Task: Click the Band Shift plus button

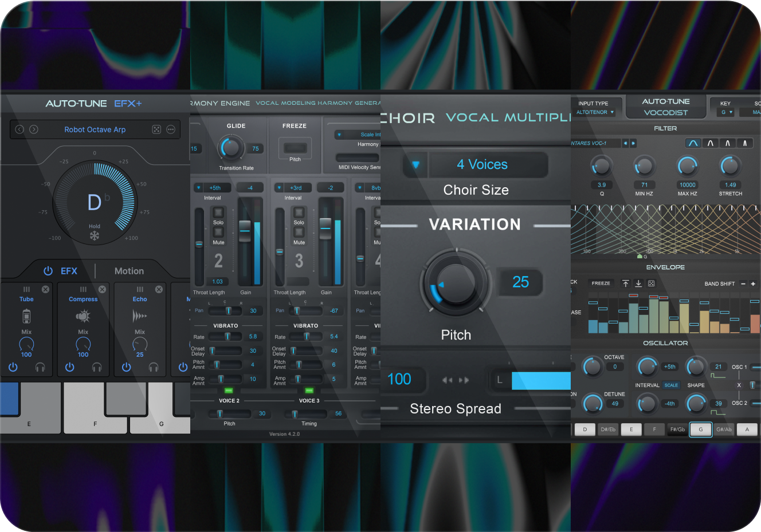Action: point(754,283)
